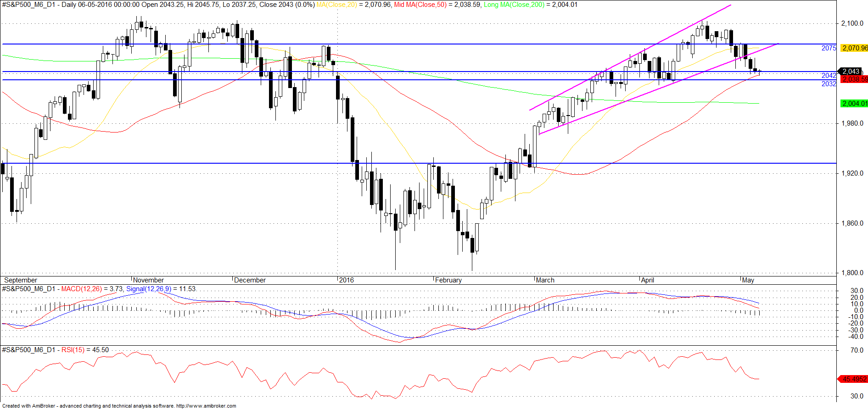
Task: Click the blue Signal(12,26,9) = 11.53 label
Action: pyautogui.click(x=161, y=289)
